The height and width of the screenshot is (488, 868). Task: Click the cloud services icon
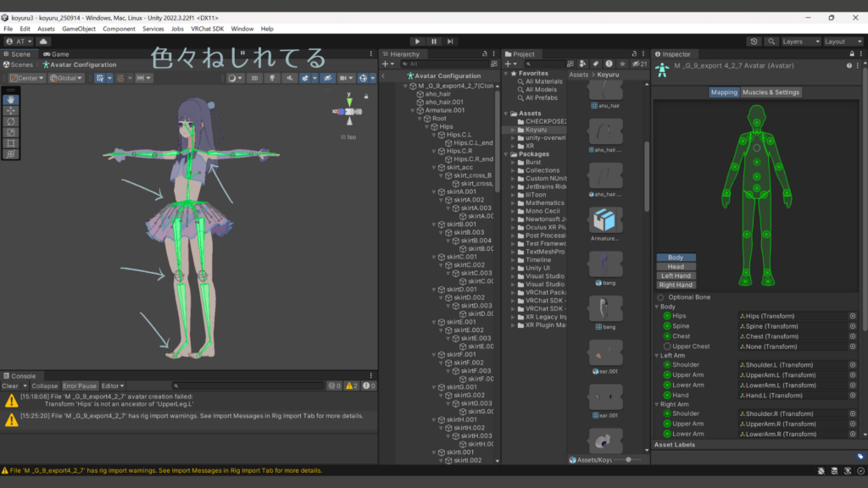(x=43, y=41)
